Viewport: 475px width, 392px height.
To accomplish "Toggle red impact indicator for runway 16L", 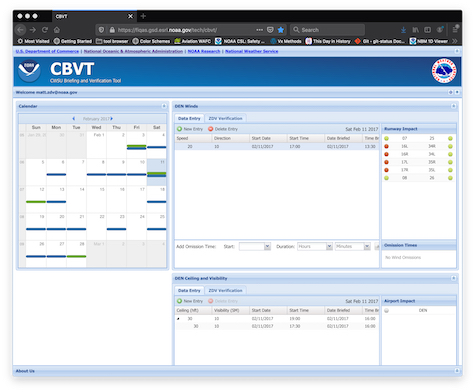I will [386, 146].
